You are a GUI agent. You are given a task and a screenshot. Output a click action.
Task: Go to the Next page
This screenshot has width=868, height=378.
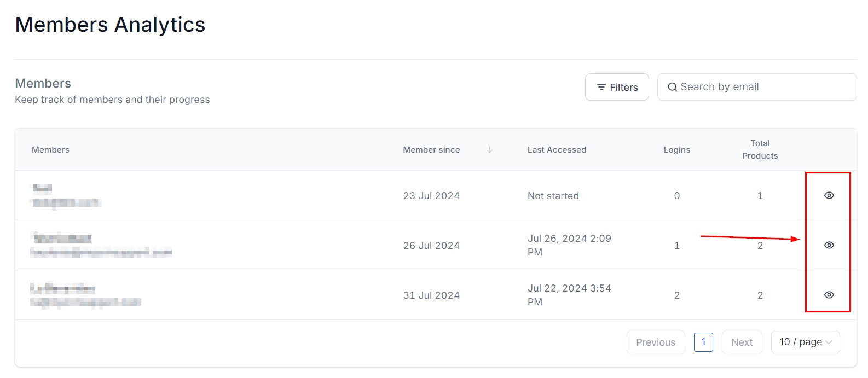point(742,342)
